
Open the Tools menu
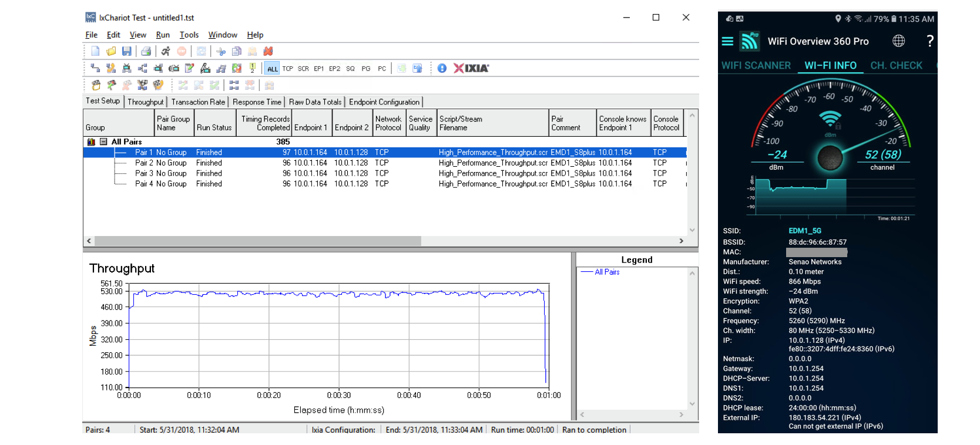coord(189,35)
